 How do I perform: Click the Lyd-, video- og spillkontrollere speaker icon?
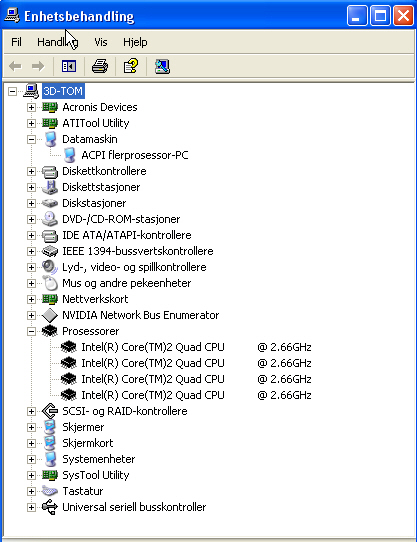tap(50, 267)
